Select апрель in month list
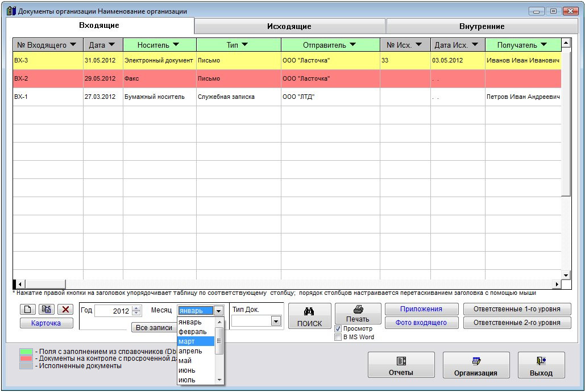This screenshot has width=585, height=392. point(196,351)
